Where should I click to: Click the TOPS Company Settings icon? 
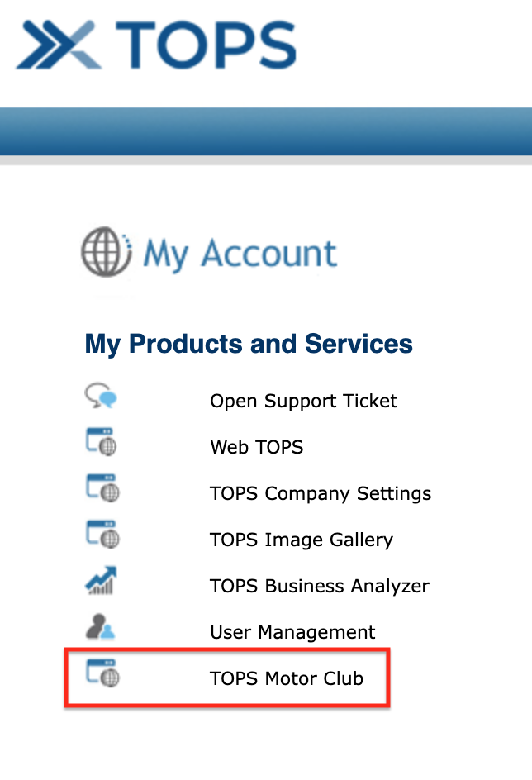[102, 487]
